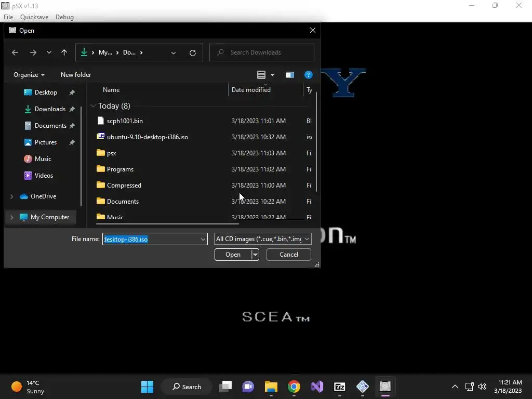
Task: Select Desktop in the sidebar
Action: (x=46, y=92)
